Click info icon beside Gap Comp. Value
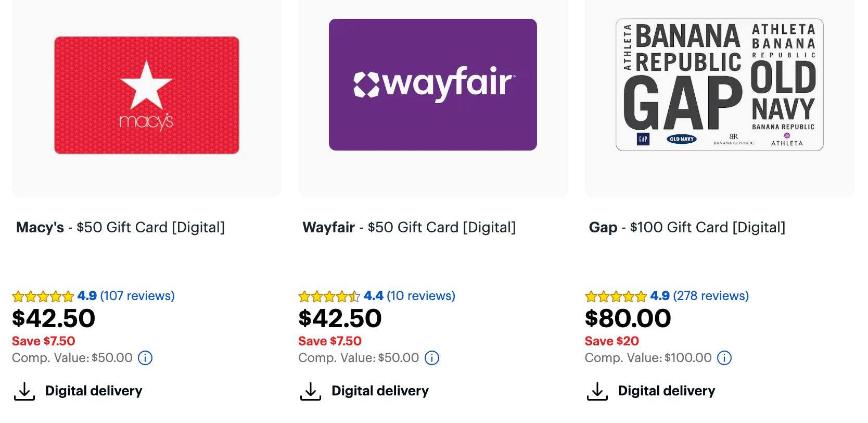 pyautogui.click(x=724, y=358)
